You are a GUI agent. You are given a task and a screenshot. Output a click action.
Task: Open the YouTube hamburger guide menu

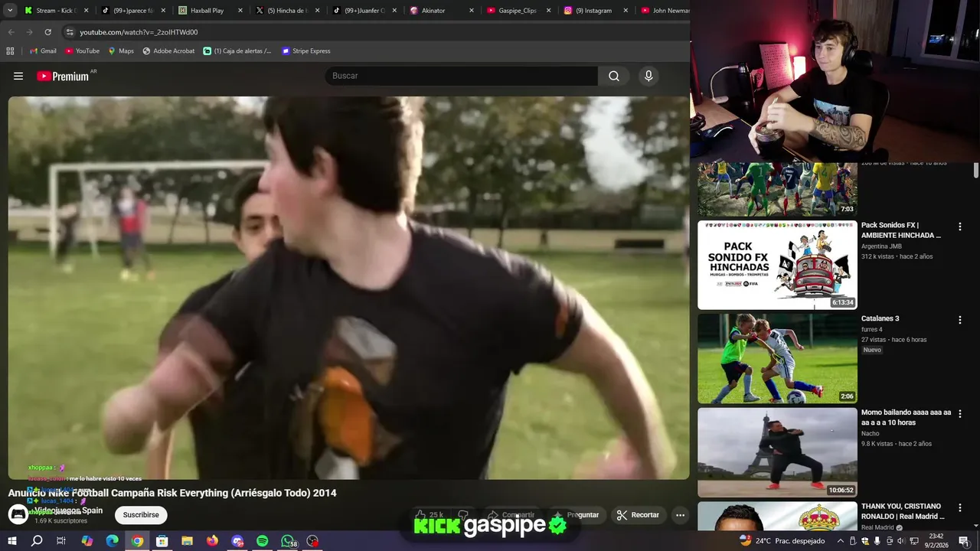(18, 76)
